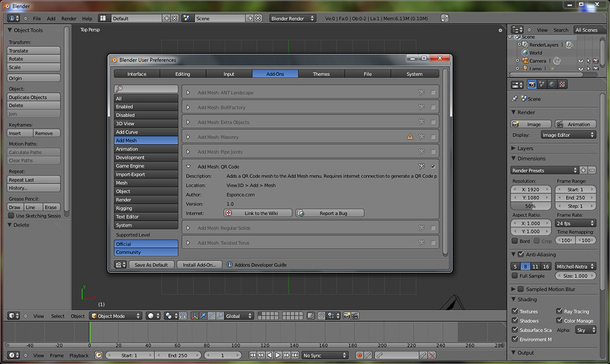Toggle the Anti-Aliasing checkbox

(521, 254)
